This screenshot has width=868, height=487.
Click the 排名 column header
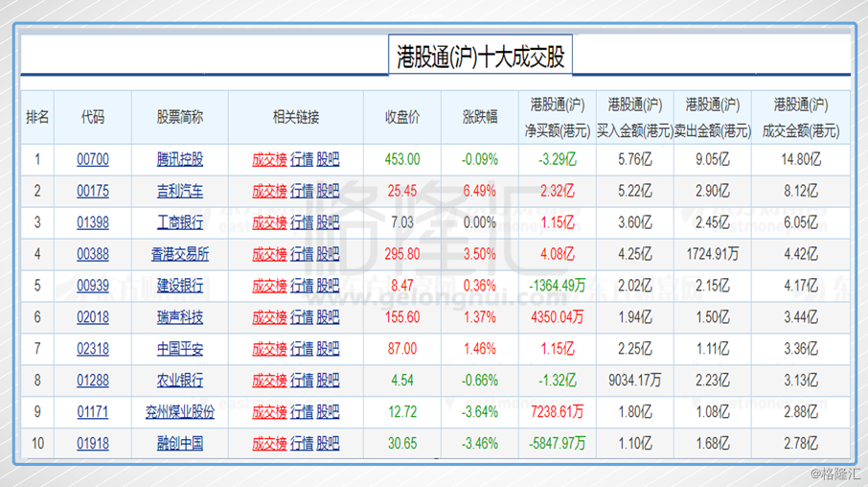tap(37, 117)
